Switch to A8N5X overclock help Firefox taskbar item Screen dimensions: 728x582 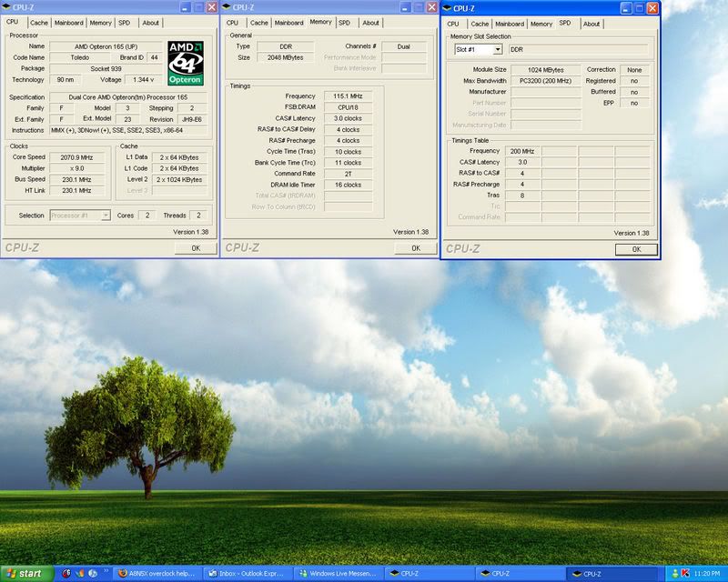159,574
